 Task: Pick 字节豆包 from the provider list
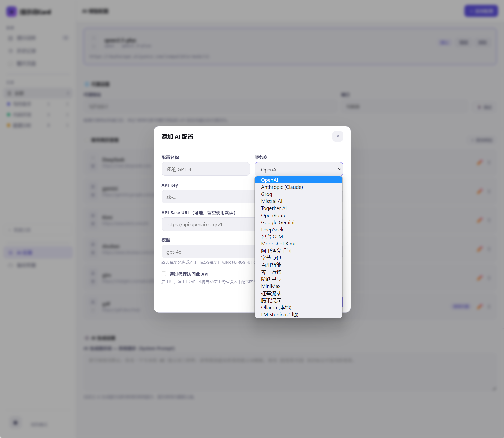click(299, 258)
